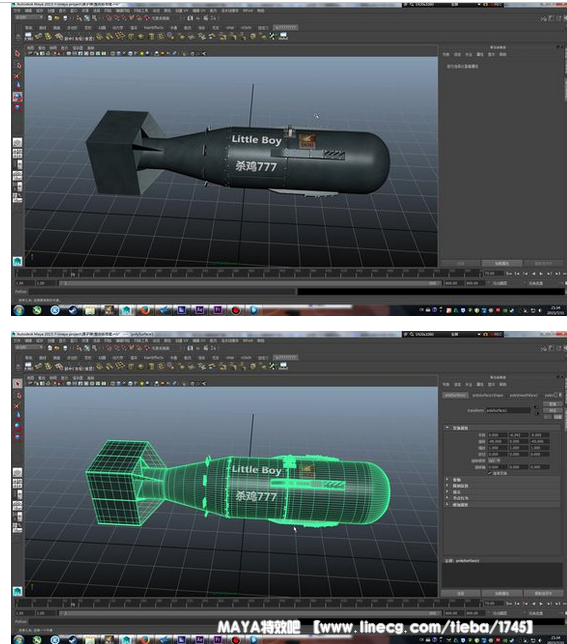The width and height of the screenshot is (567, 644).
Task: Click the transform name field in lower panel
Action: 508,410
